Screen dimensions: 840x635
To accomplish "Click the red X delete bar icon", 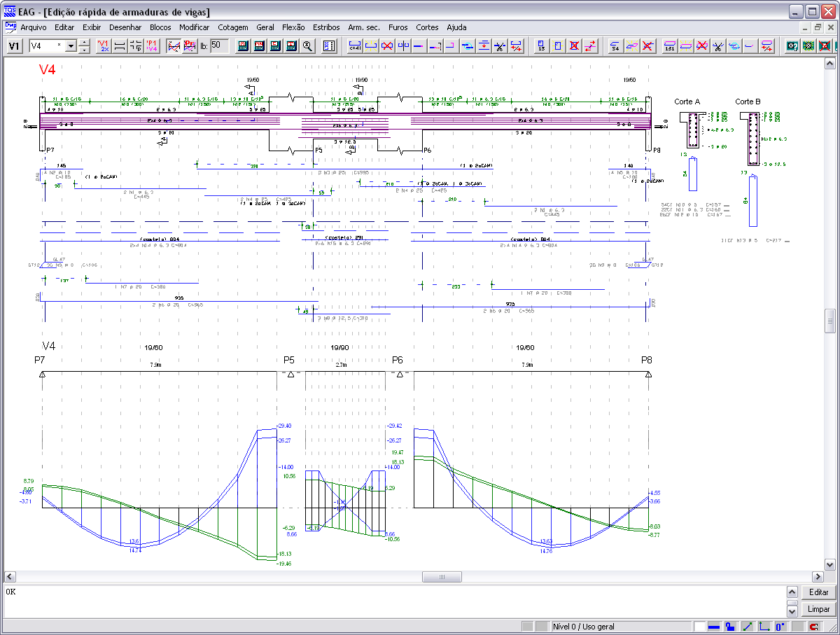I will (386, 46).
